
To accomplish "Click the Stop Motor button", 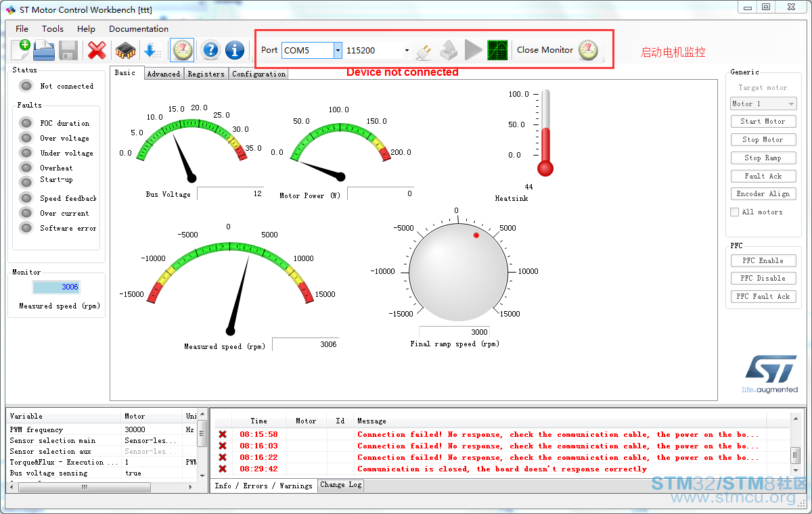I will 763,139.
